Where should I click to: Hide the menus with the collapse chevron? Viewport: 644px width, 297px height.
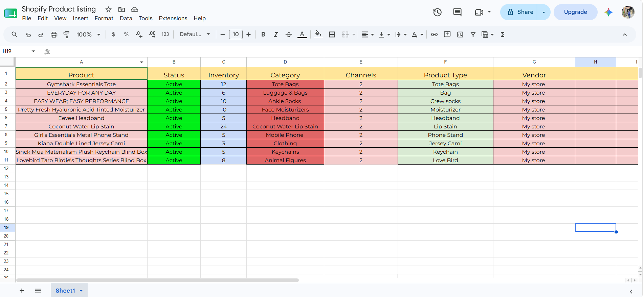click(x=625, y=34)
